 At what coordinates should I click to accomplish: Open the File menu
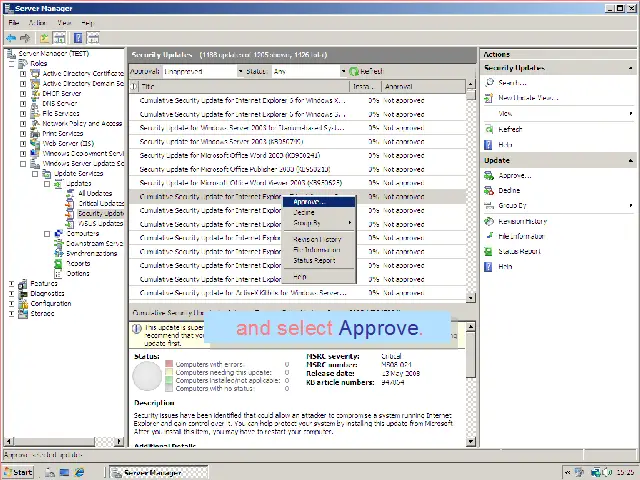[14, 23]
